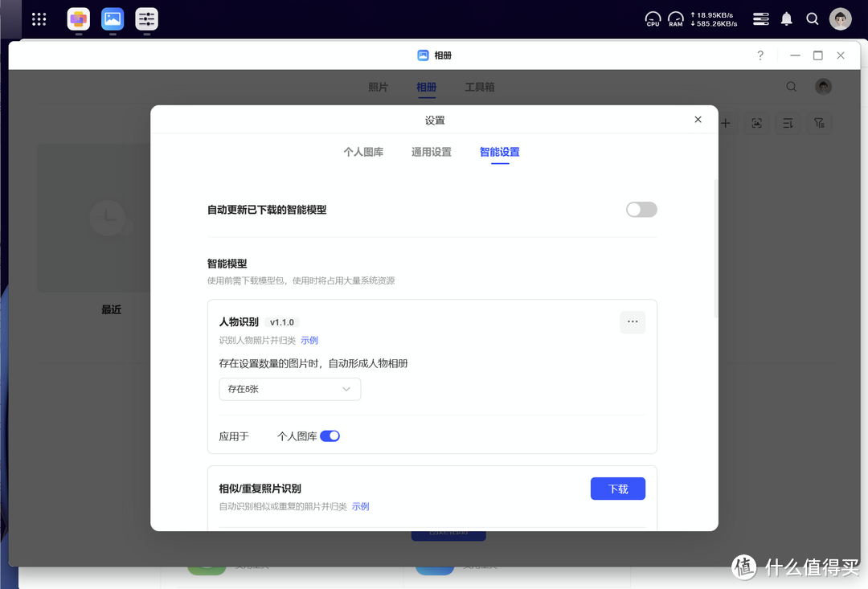The width and height of the screenshot is (868, 589).
Task: Download the 相似/重复照片识别 model
Action: point(617,489)
